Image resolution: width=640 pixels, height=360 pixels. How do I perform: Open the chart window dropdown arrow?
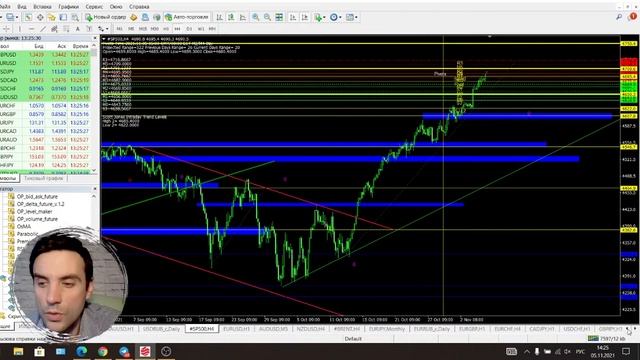coord(103,39)
